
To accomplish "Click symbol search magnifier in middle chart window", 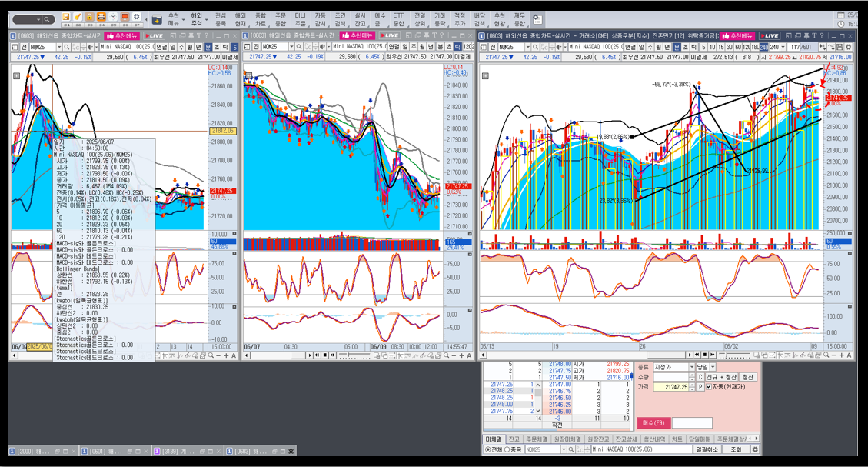I will click(299, 47).
